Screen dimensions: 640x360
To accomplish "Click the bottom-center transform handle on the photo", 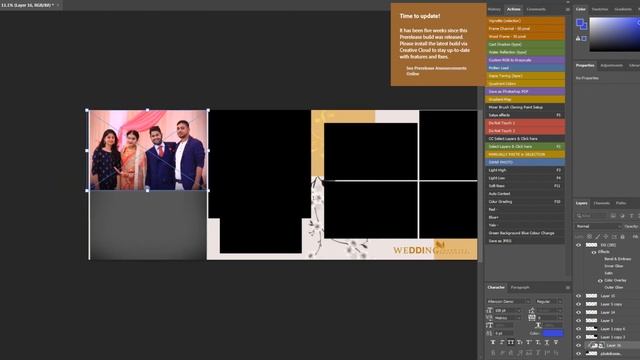I will [x=147, y=190].
